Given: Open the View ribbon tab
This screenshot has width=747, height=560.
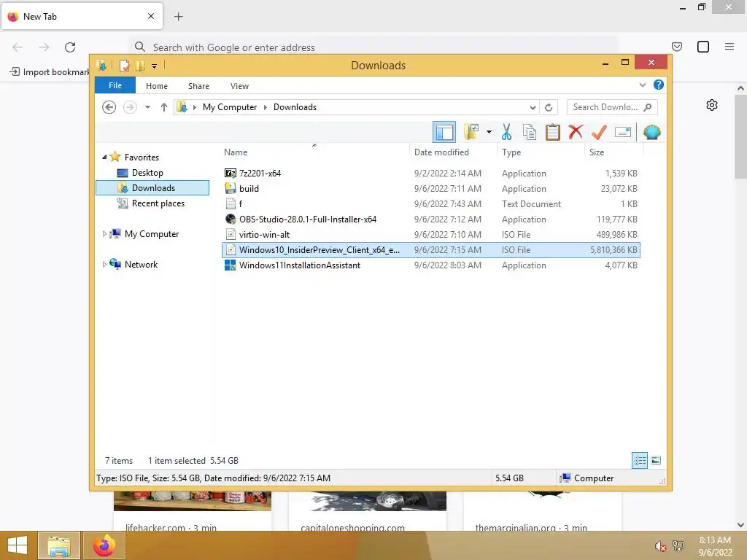Looking at the screenshot, I should tap(239, 86).
